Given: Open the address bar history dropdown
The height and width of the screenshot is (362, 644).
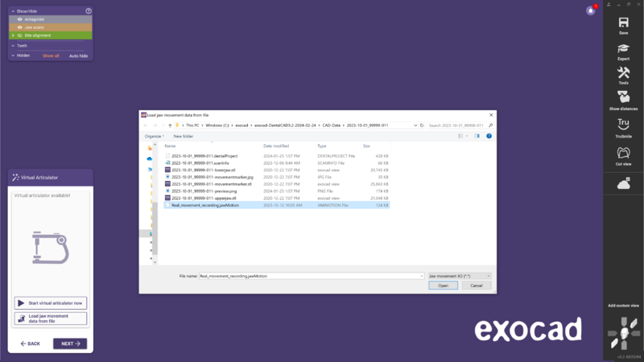Looking at the screenshot, I should [x=415, y=125].
